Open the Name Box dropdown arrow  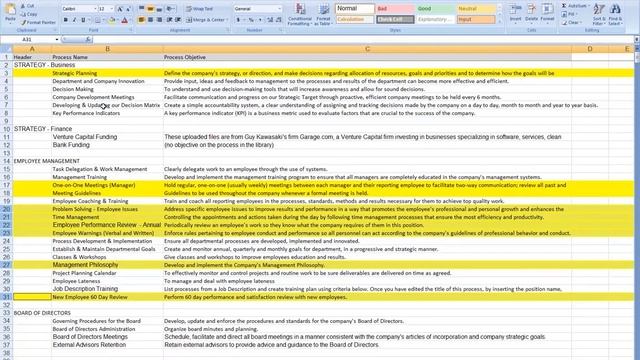coord(57,39)
